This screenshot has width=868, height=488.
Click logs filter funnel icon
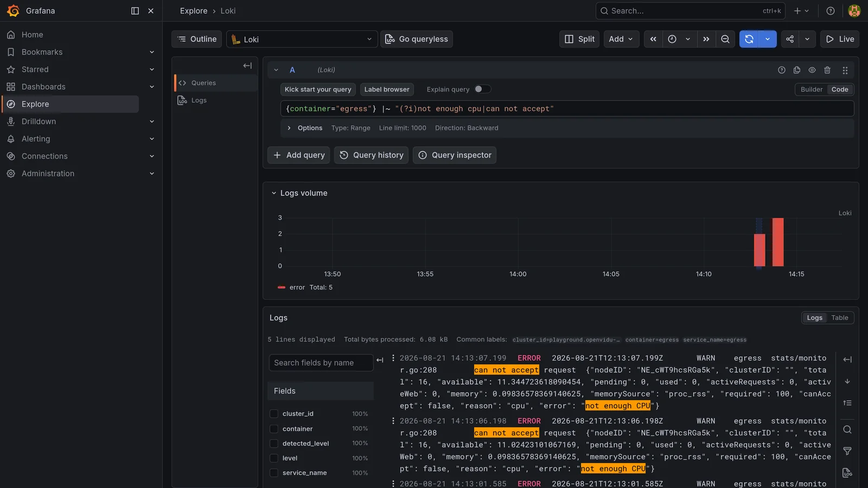tap(847, 451)
